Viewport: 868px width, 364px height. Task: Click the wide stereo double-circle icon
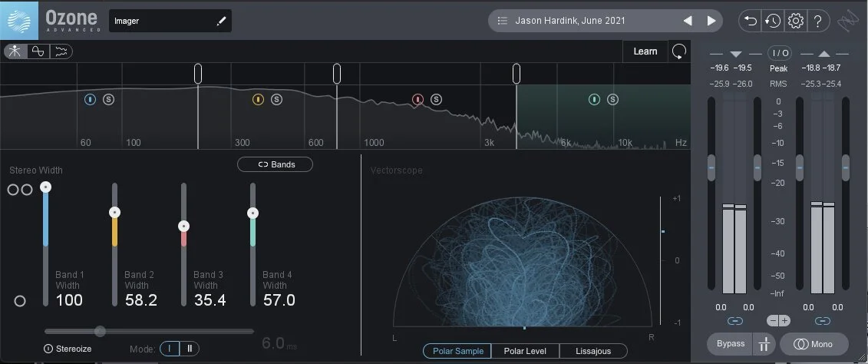20,190
